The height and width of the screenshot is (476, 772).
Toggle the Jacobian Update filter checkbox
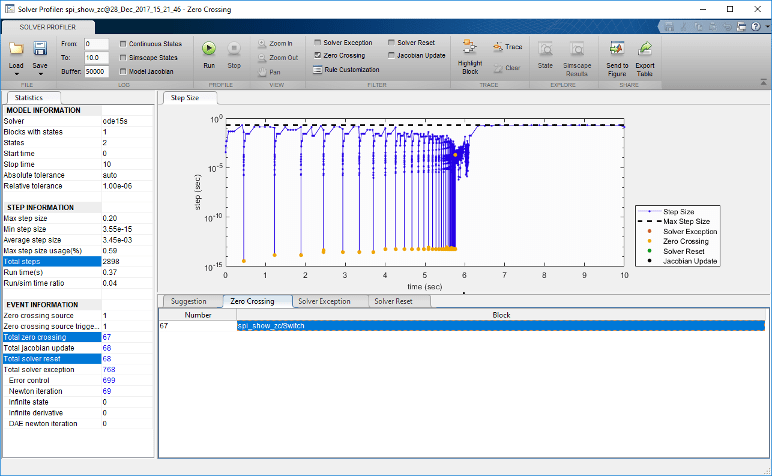click(390, 56)
